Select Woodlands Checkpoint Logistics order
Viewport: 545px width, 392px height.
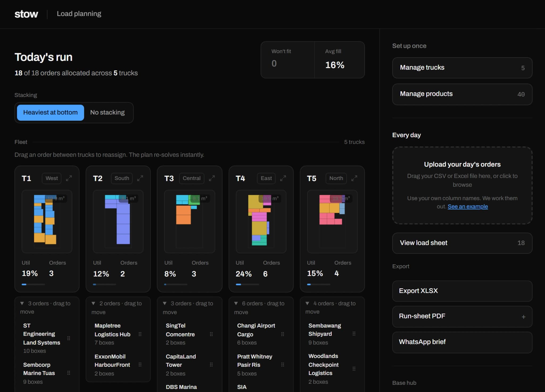click(x=332, y=369)
